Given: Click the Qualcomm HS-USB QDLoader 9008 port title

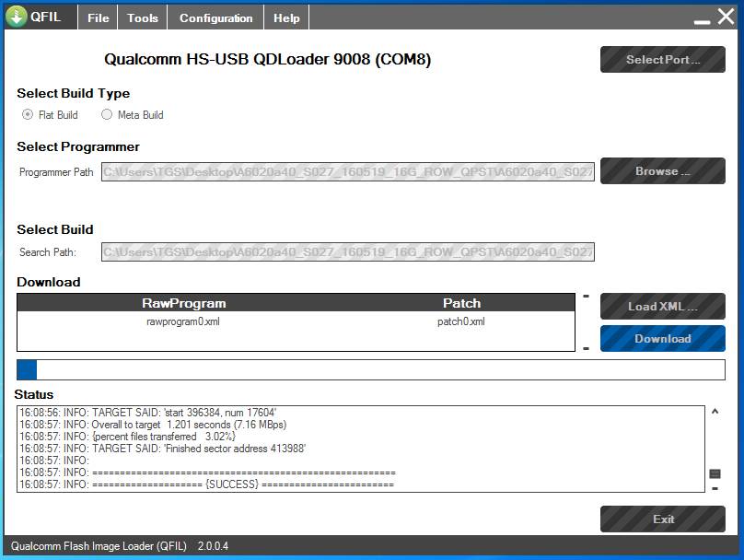Looking at the screenshot, I should (x=268, y=59).
